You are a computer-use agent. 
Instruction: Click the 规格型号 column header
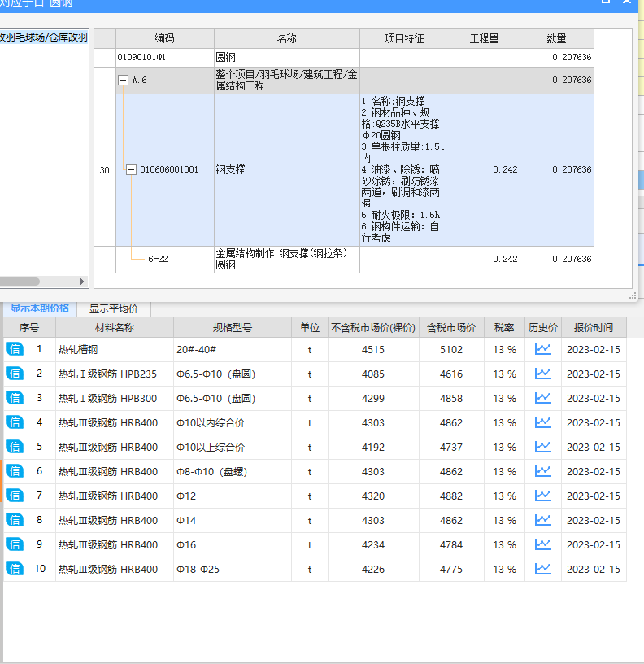pos(233,327)
